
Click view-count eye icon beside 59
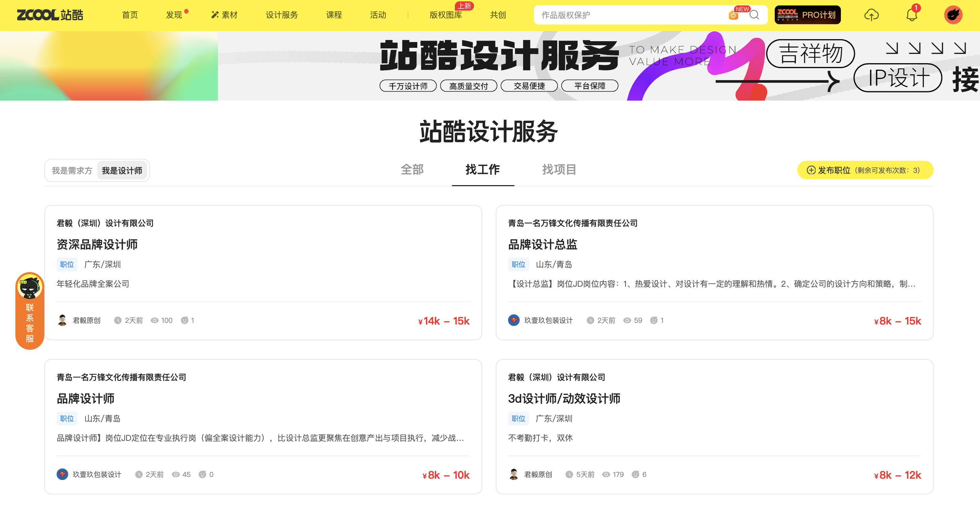pyautogui.click(x=627, y=320)
